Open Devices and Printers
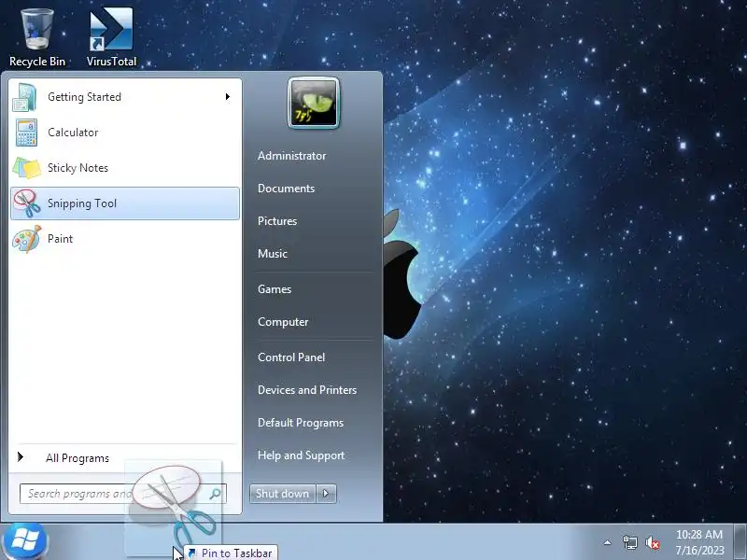This screenshot has height=560, width=747. click(307, 390)
